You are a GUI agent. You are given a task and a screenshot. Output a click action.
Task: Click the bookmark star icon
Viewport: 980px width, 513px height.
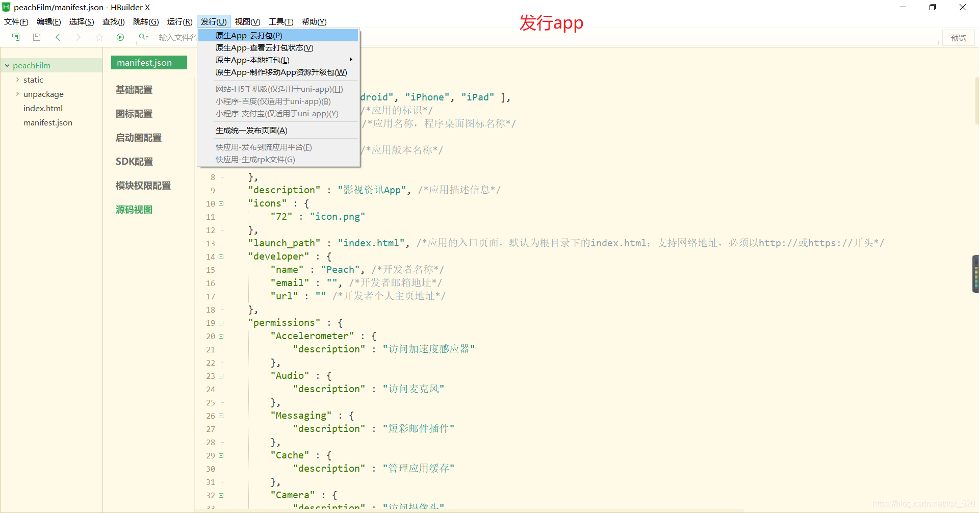[x=99, y=37]
